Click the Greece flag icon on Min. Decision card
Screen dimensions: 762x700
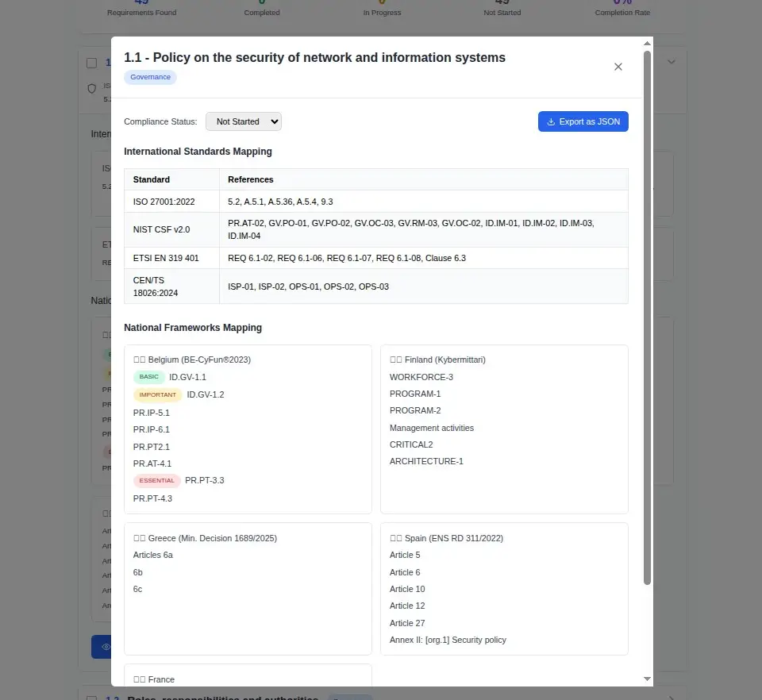tap(139, 537)
